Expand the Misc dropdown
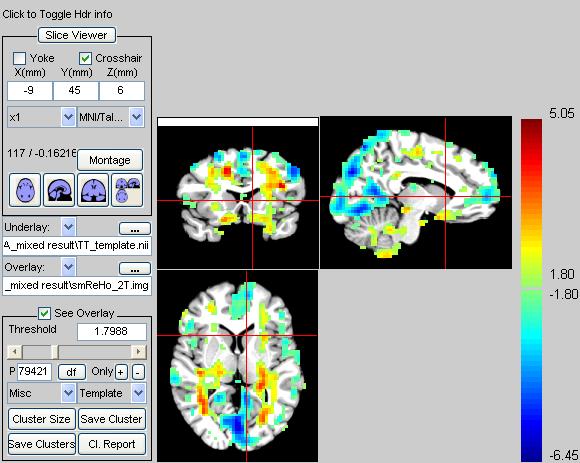 (x=42, y=393)
